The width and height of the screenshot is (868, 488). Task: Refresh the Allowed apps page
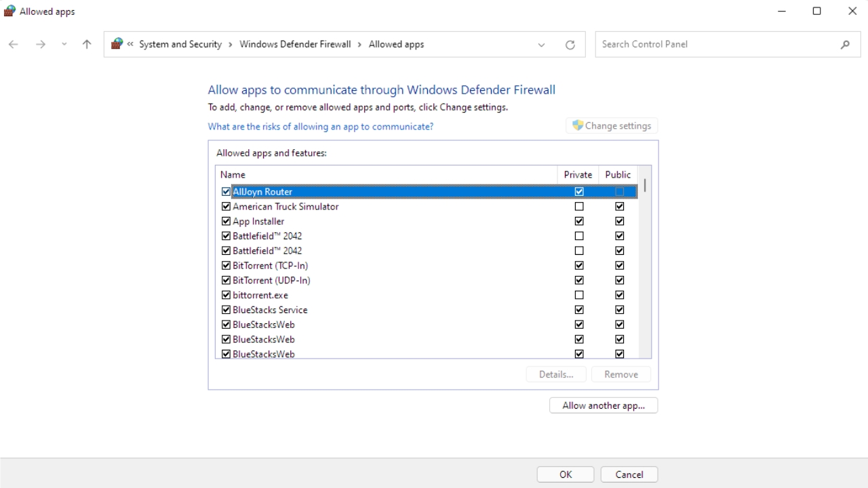pyautogui.click(x=570, y=45)
